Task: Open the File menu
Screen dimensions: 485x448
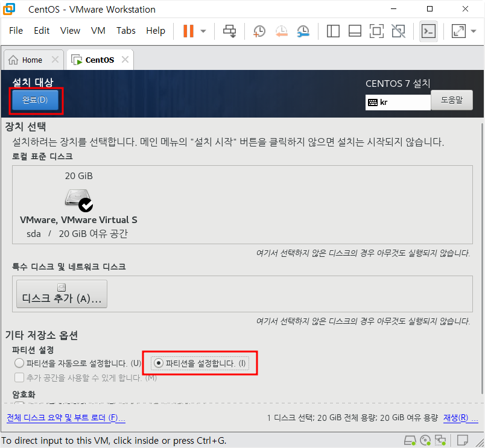Action: (16, 31)
